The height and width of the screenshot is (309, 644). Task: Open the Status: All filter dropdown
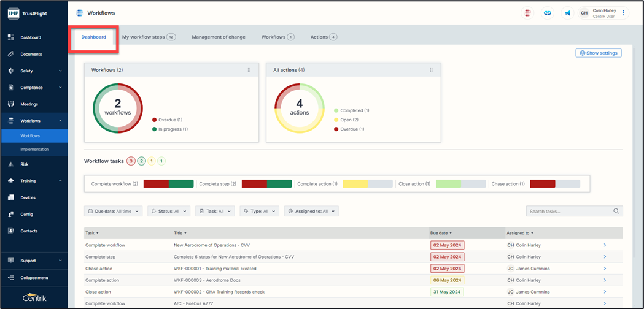(168, 211)
